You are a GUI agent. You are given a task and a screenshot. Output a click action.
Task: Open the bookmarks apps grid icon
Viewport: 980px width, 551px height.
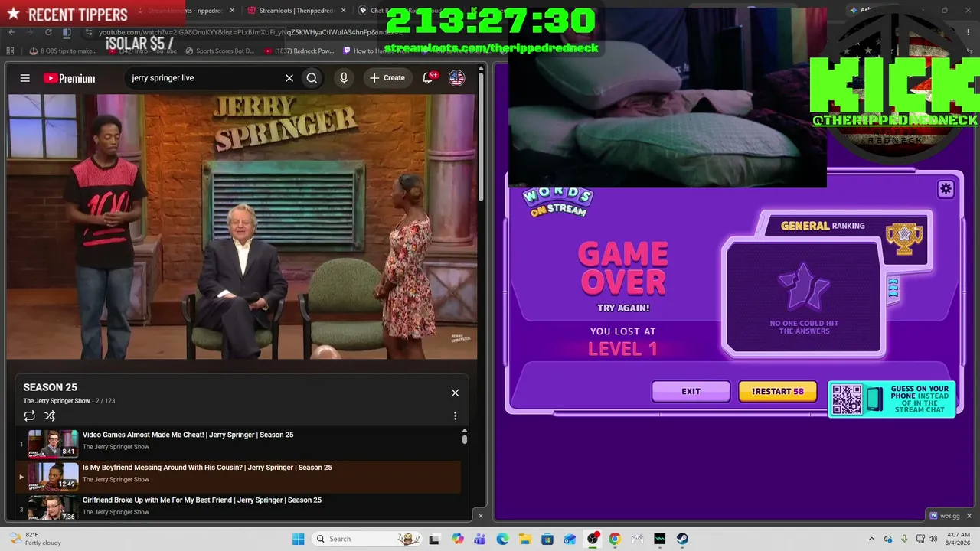click(10, 51)
